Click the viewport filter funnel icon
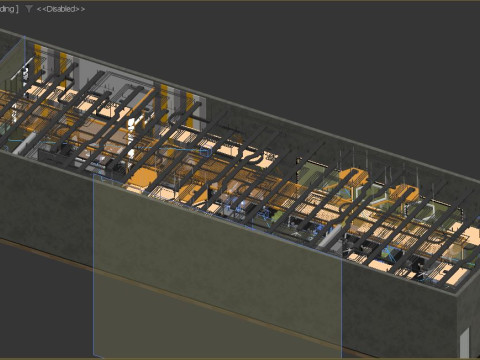The image size is (480, 360). (29, 9)
